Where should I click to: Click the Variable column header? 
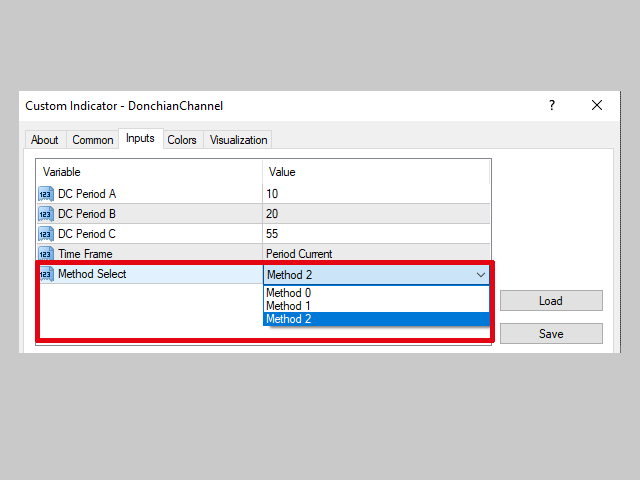149,172
